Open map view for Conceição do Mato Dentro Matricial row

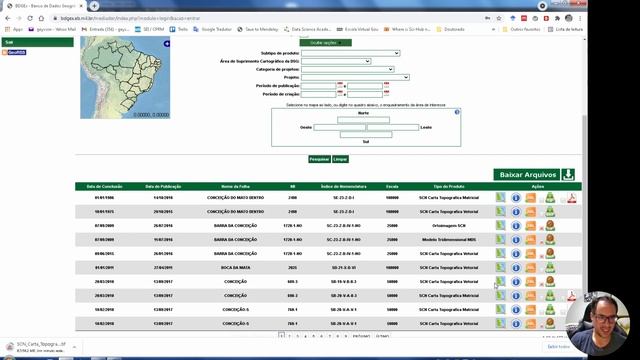coord(500,198)
